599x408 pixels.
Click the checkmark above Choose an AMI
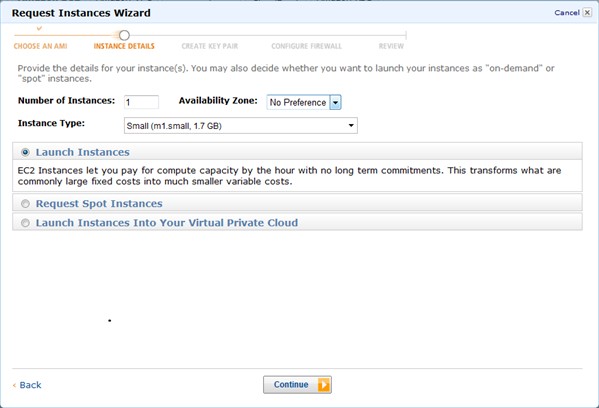click(x=39, y=28)
